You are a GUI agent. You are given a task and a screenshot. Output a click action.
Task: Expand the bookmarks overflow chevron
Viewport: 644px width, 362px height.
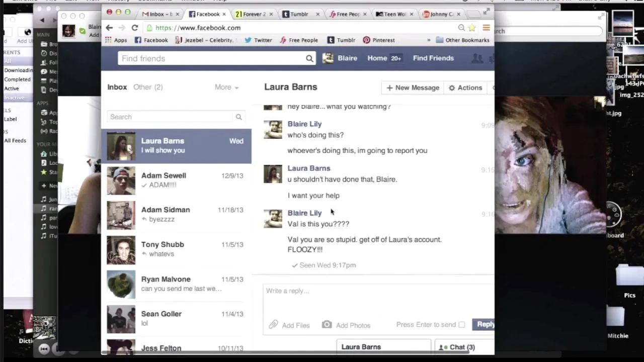429,40
